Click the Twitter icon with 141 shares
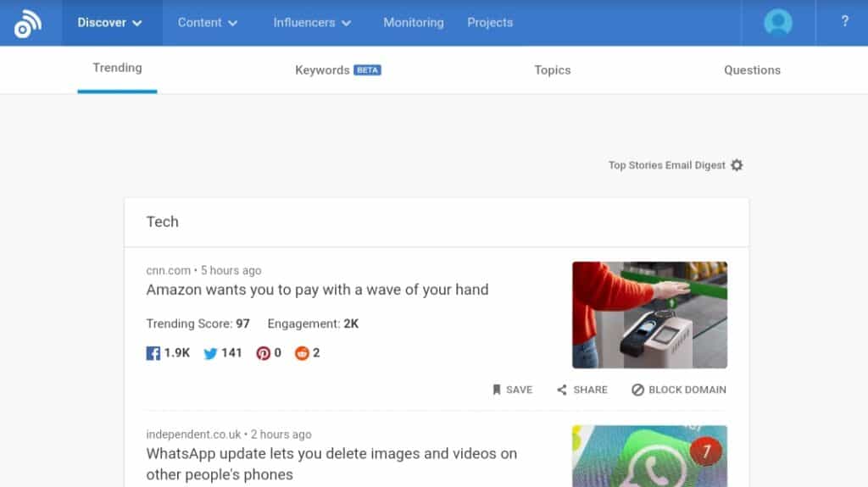868x487 pixels. [x=210, y=353]
